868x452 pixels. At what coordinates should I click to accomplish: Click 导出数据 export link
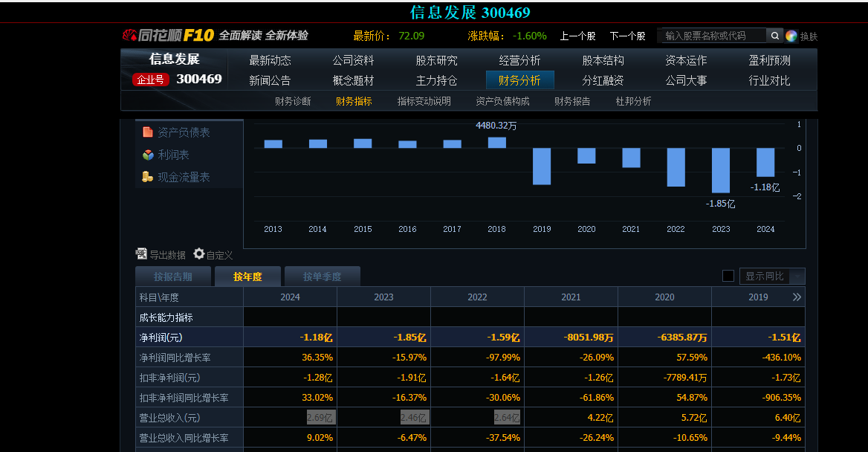pos(168,255)
